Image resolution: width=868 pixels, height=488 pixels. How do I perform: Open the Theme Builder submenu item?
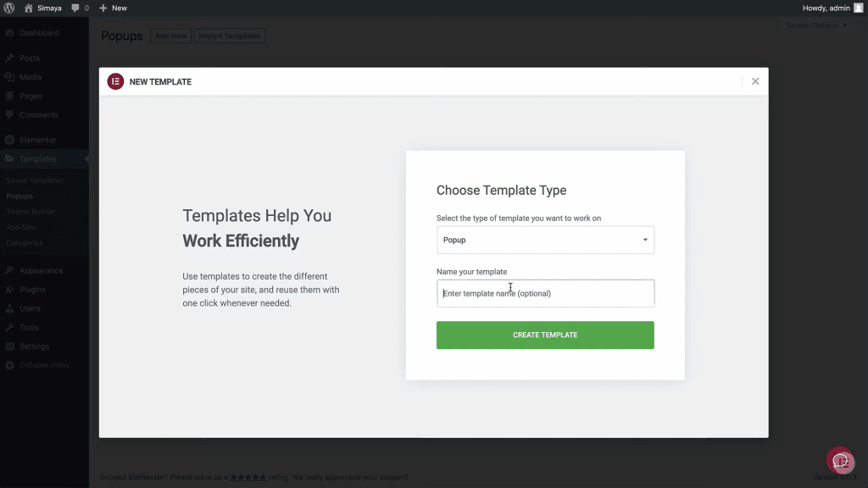[x=31, y=211]
